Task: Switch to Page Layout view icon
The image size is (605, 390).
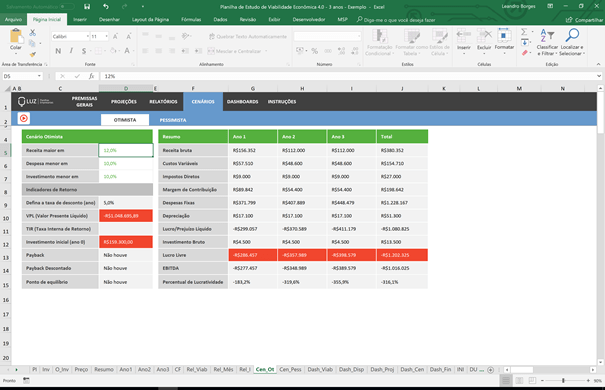Action: (519, 381)
